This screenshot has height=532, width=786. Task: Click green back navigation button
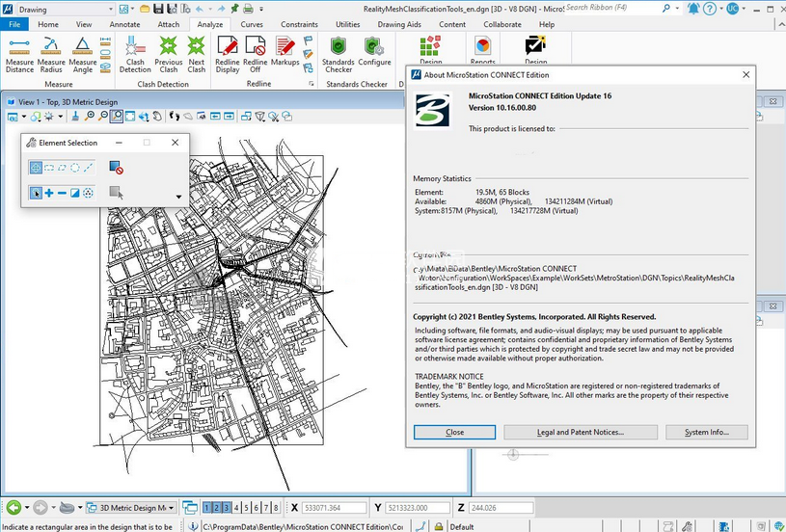point(14,508)
